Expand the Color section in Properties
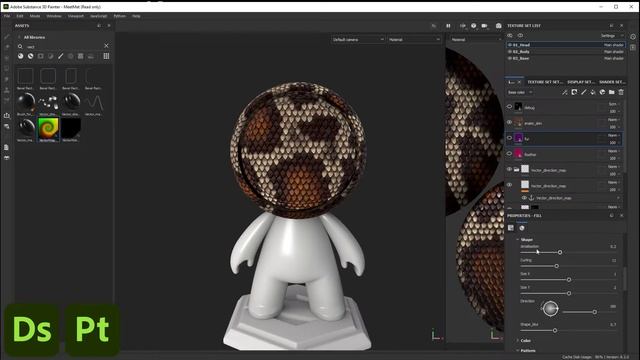 click(x=518, y=340)
